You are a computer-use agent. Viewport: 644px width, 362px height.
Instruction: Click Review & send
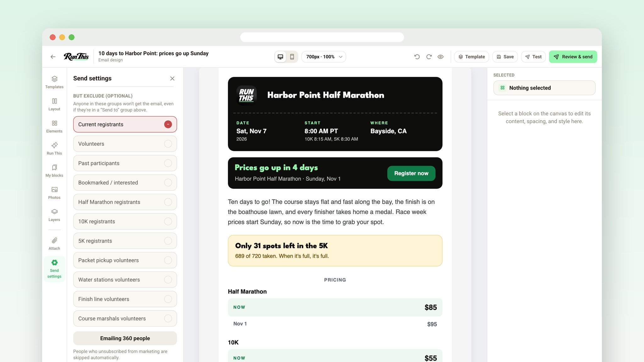pos(573,57)
